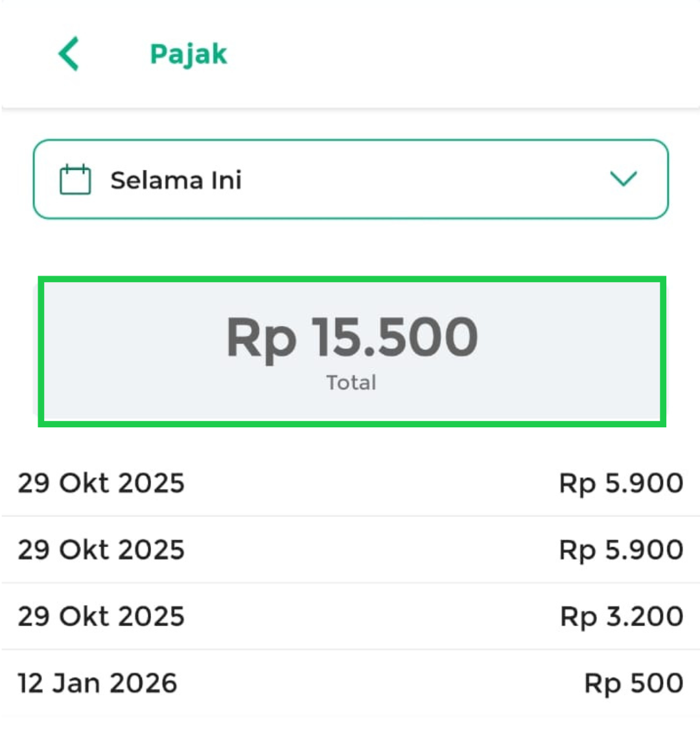Open the "Selama Ini" period selector
Image resolution: width=700 pixels, height=736 pixels.
coord(176,180)
